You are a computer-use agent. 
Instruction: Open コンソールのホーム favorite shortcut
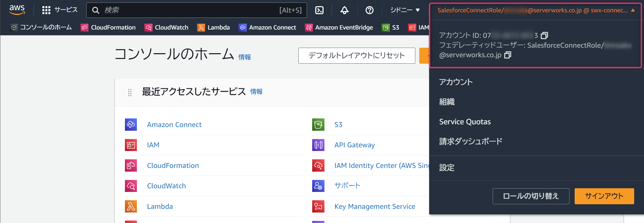41,27
